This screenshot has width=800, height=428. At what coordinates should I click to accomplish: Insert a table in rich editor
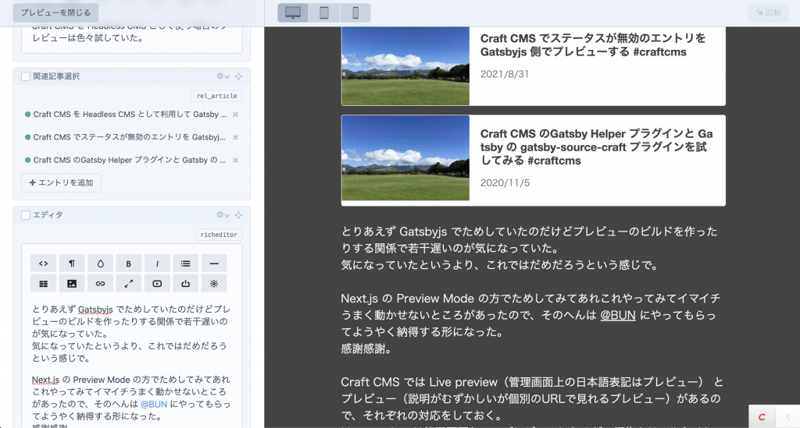click(x=43, y=284)
